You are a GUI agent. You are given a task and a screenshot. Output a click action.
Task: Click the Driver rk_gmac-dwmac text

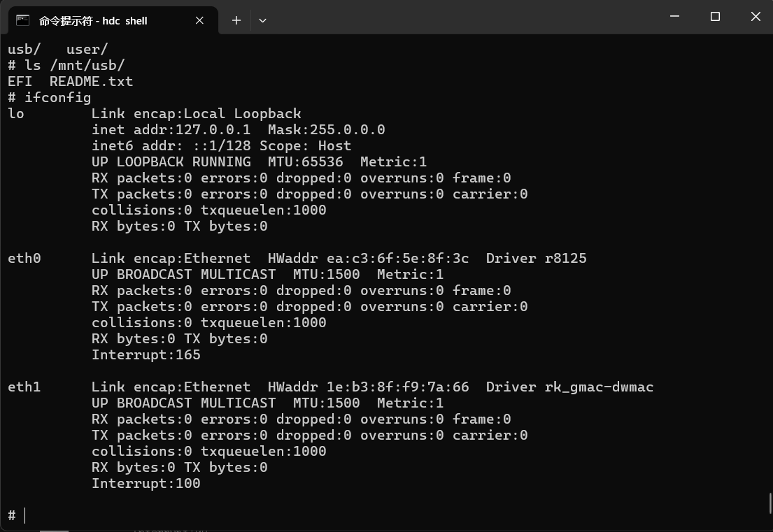[569, 387]
